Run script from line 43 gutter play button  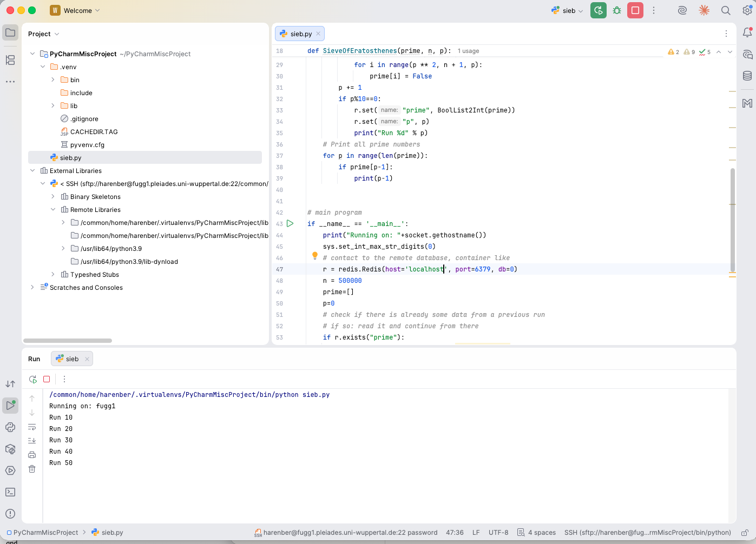coord(290,223)
